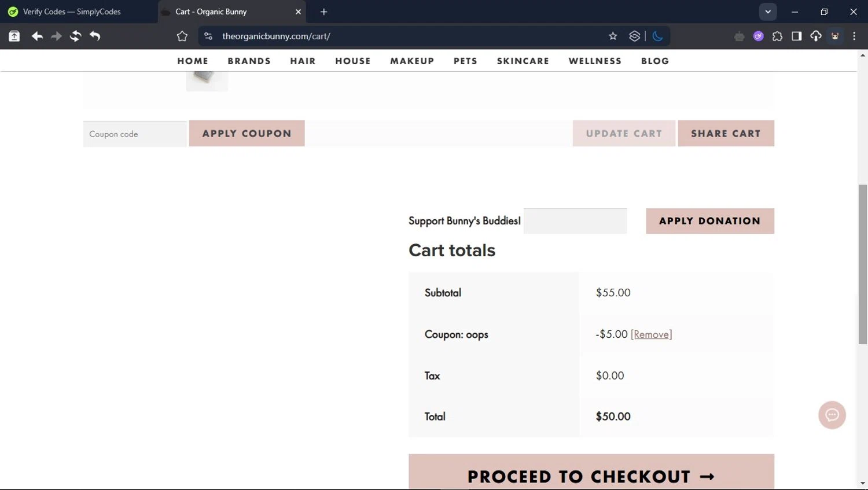Click the page vertical scrollbar thumb
The width and height of the screenshot is (868, 490).
(863, 264)
